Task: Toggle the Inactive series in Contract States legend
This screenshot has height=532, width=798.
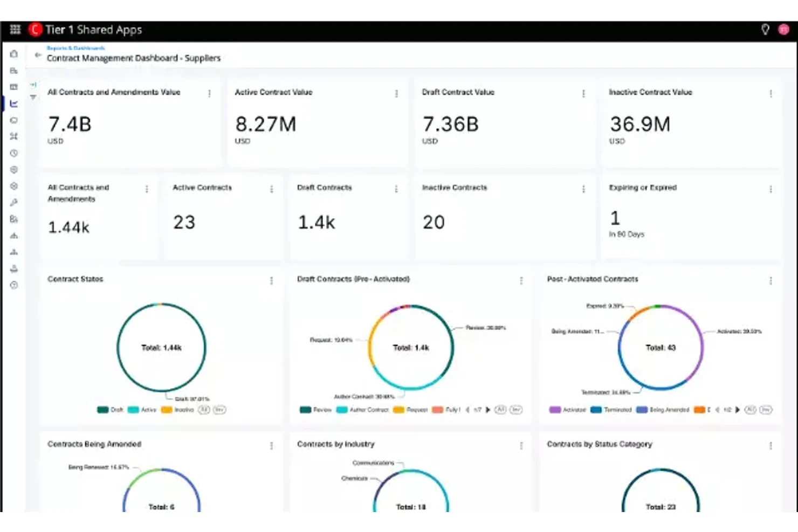Action: pos(177,410)
